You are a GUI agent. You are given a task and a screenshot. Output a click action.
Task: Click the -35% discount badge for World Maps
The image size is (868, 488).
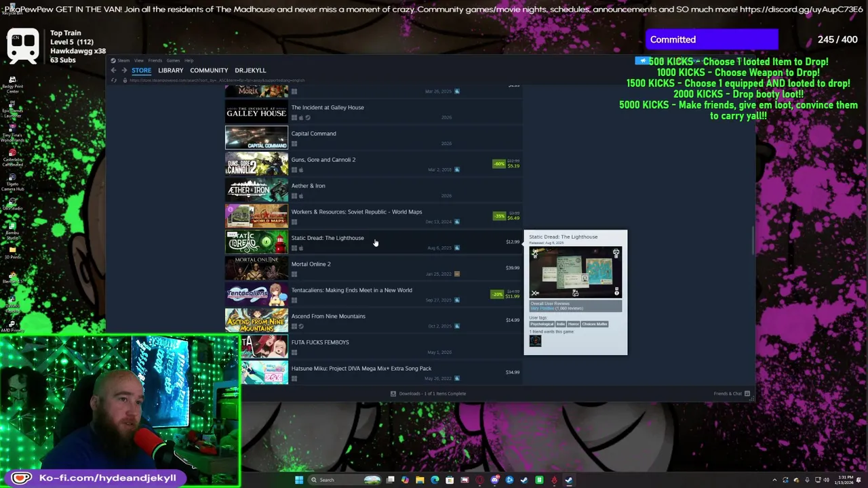(x=500, y=216)
